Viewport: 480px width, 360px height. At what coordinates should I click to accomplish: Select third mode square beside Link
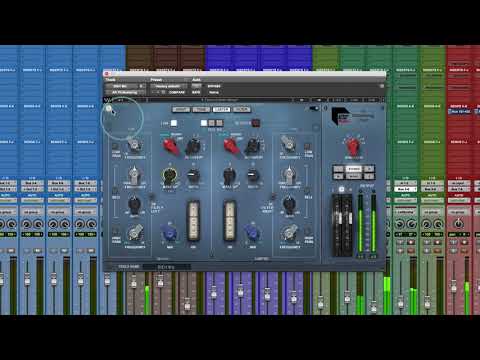click(x=219, y=123)
